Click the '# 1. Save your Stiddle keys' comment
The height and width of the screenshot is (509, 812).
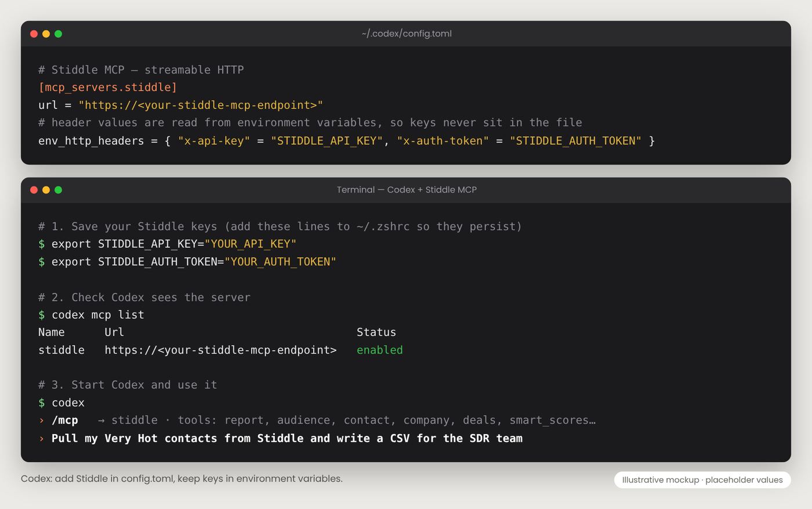280,226
